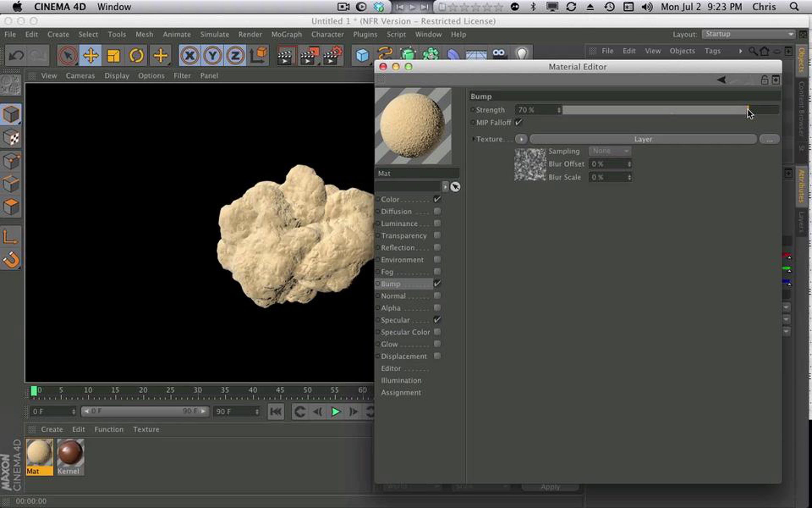This screenshot has width=812, height=508.
Task: Select the Live Selection tool
Action: (x=68, y=55)
